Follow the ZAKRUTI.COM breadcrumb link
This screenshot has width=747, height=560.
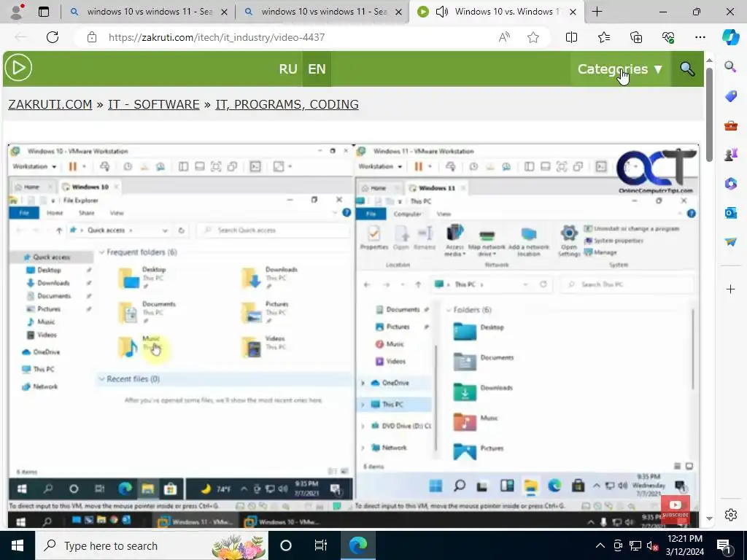50,104
